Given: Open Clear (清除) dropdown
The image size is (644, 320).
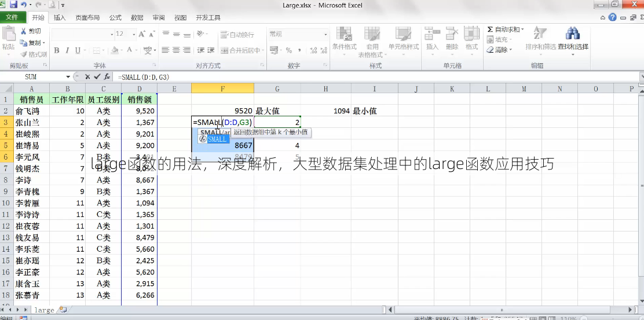Looking at the screenshot, I should (x=511, y=50).
